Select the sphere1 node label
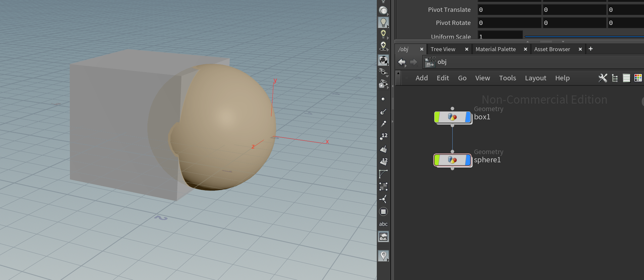The image size is (644, 280). click(x=487, y=160)
